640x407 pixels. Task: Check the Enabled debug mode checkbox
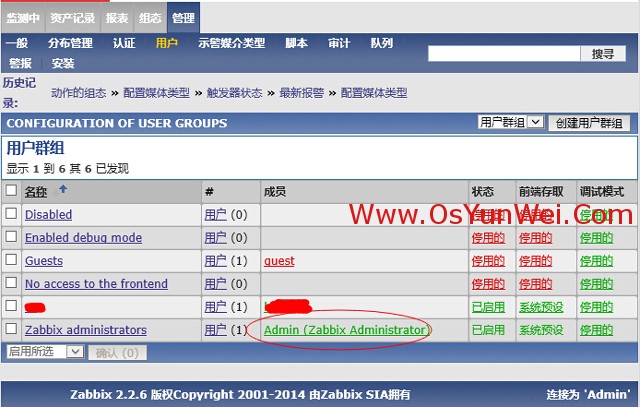pos(11,236)
